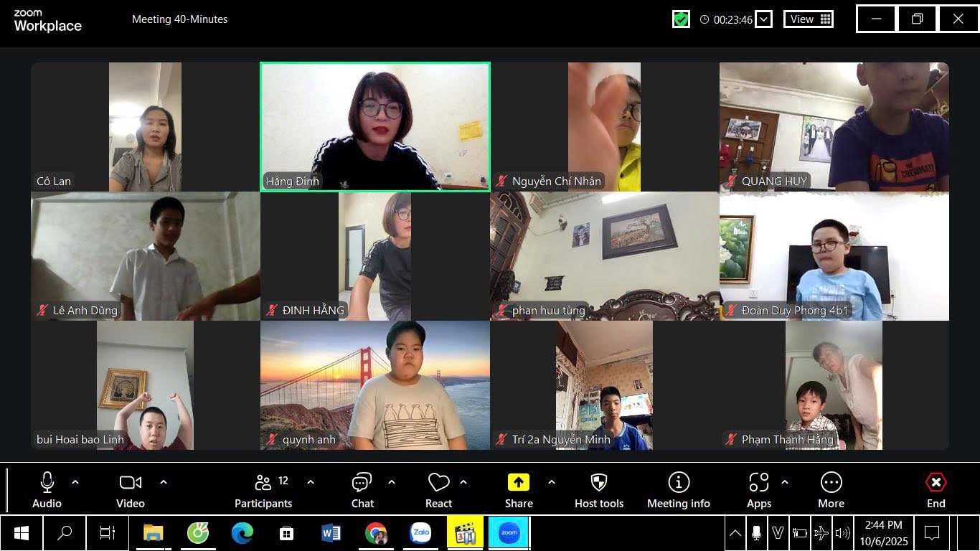The image size is (980, 551).
Task: Expand audio options arrow
Action: click(x=75, y=482)
